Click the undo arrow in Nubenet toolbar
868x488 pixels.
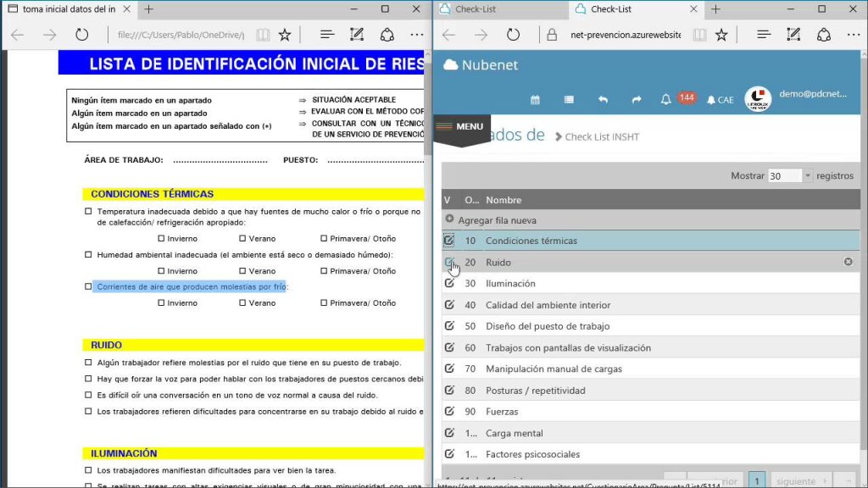(x=603, y=100)
